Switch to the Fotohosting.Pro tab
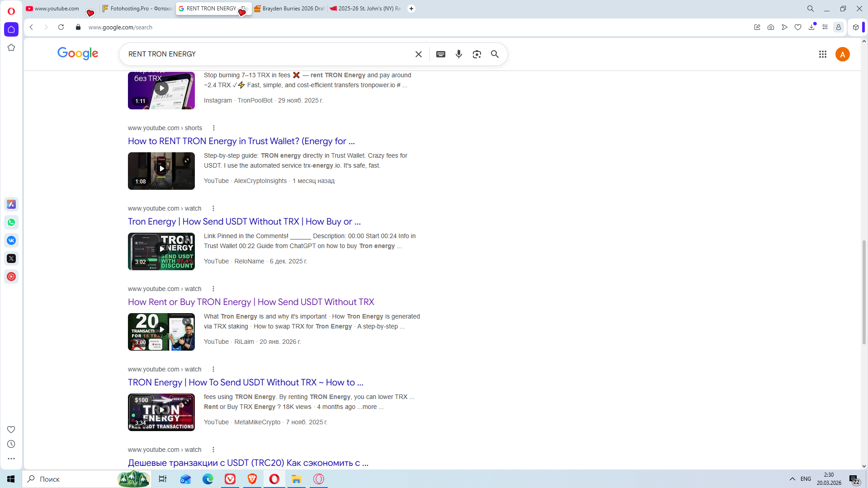 click(137, 9)
